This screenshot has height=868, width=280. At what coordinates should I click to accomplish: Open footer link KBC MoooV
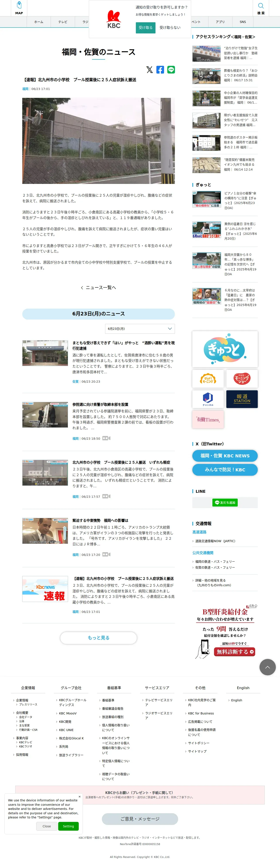click(68, 713)
